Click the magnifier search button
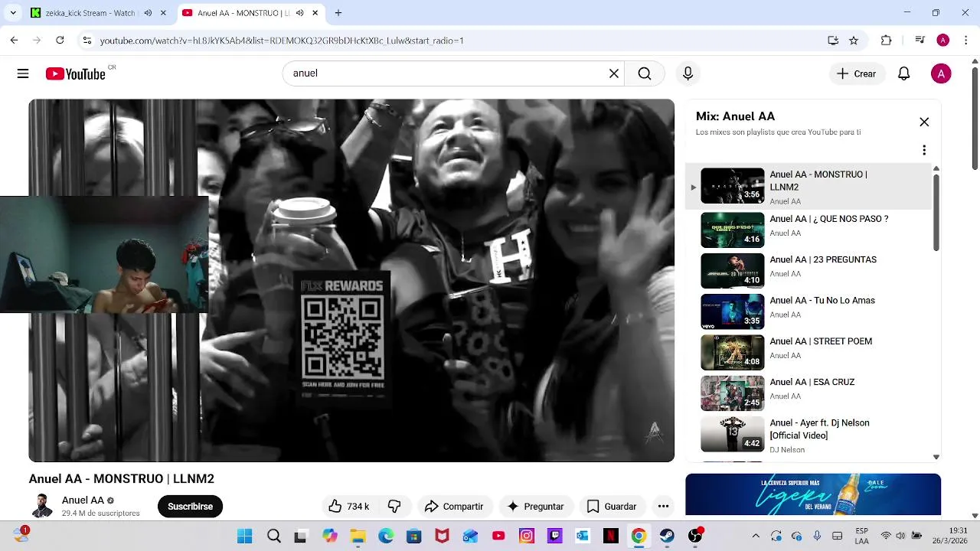The image size is (980, 551). 645,73
